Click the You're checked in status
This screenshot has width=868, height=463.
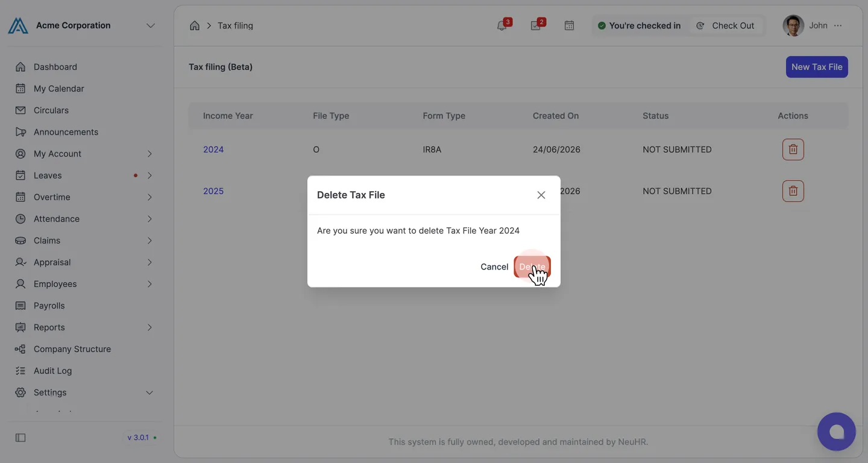pos(639,25)
